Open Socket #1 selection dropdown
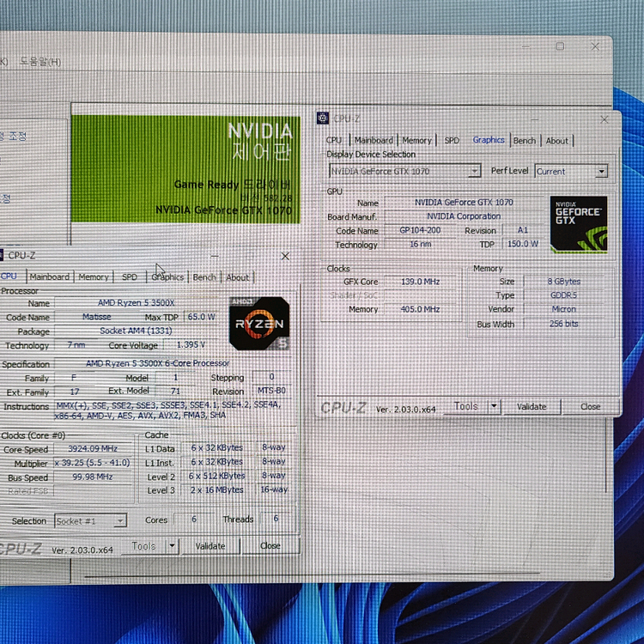Viewport: 644px width, 644px height. [90, 521]
